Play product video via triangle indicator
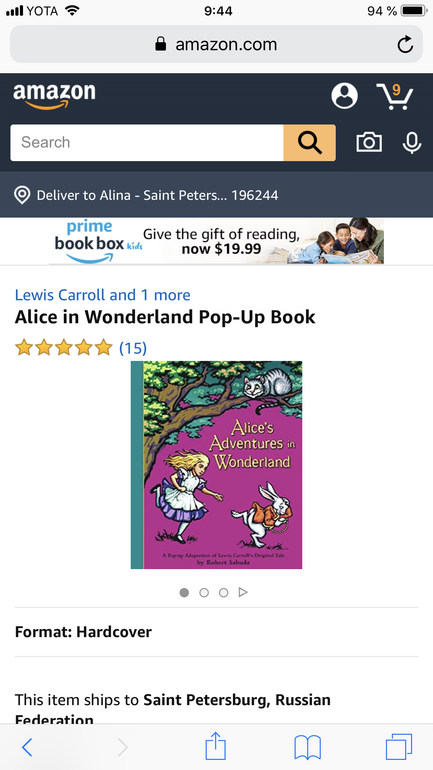 point(243,593)
